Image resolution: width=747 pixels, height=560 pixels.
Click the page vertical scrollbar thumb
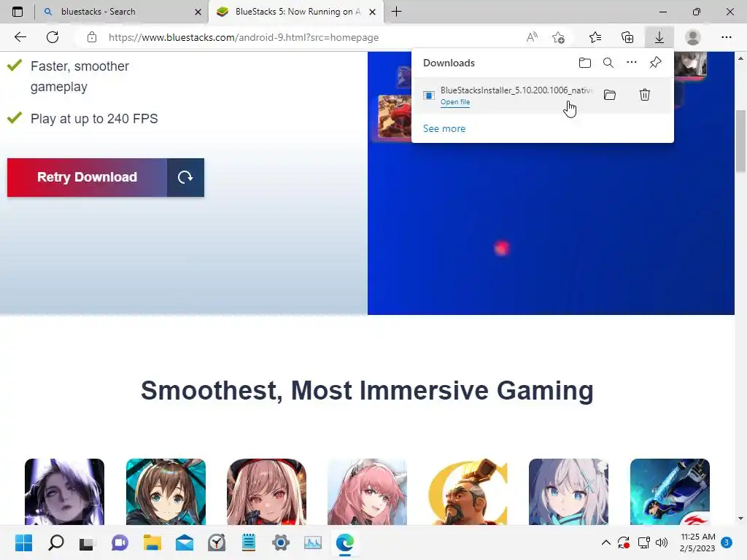click(740, 141)
